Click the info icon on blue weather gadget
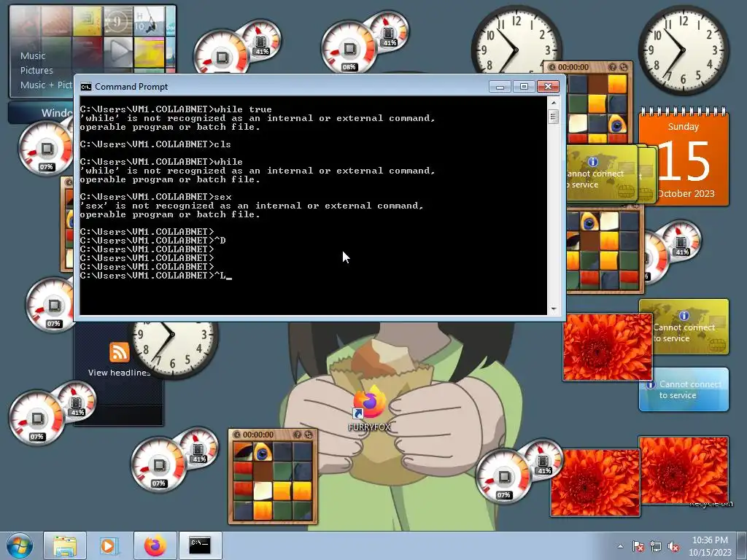747x560 pixels. pyautogui.click(x=650, y=384)
